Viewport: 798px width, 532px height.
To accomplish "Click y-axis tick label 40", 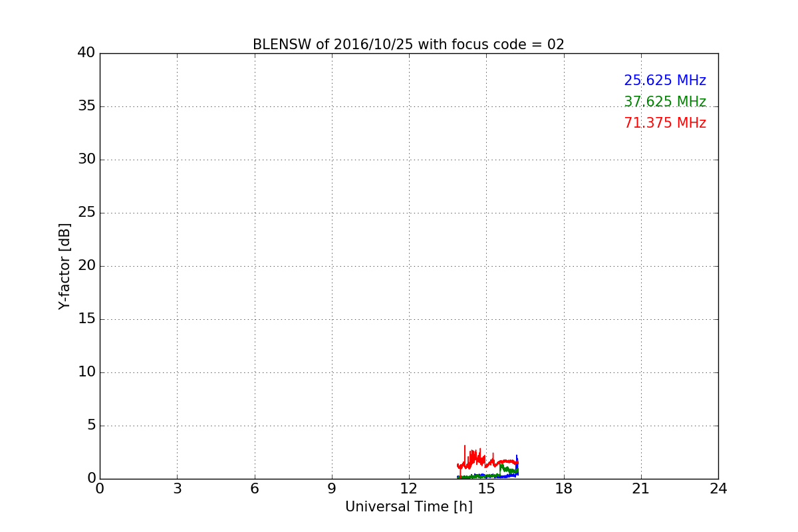I will tap(86, 53).
